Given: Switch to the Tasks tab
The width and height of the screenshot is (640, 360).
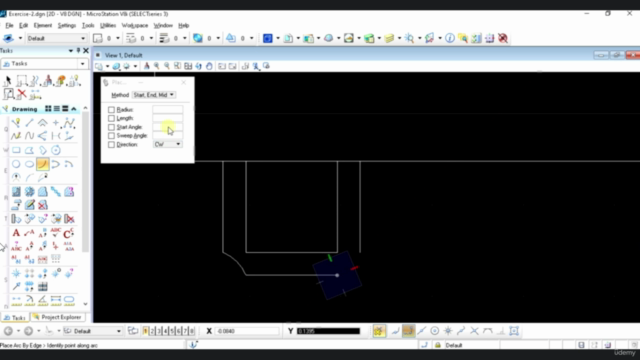Looking at the screenshot, I should point(15,318).
